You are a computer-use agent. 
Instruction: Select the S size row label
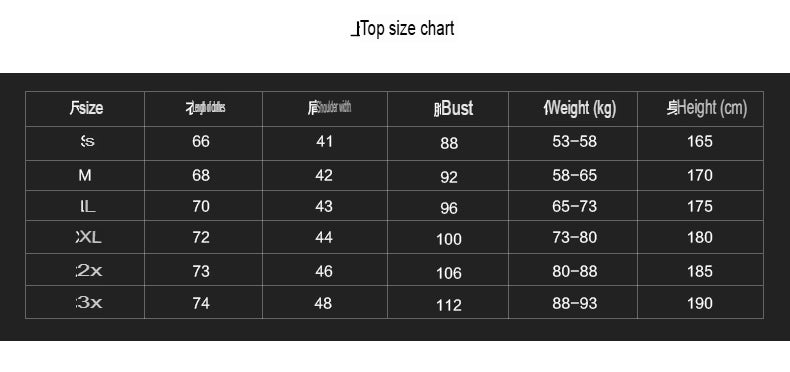(87, 142)
